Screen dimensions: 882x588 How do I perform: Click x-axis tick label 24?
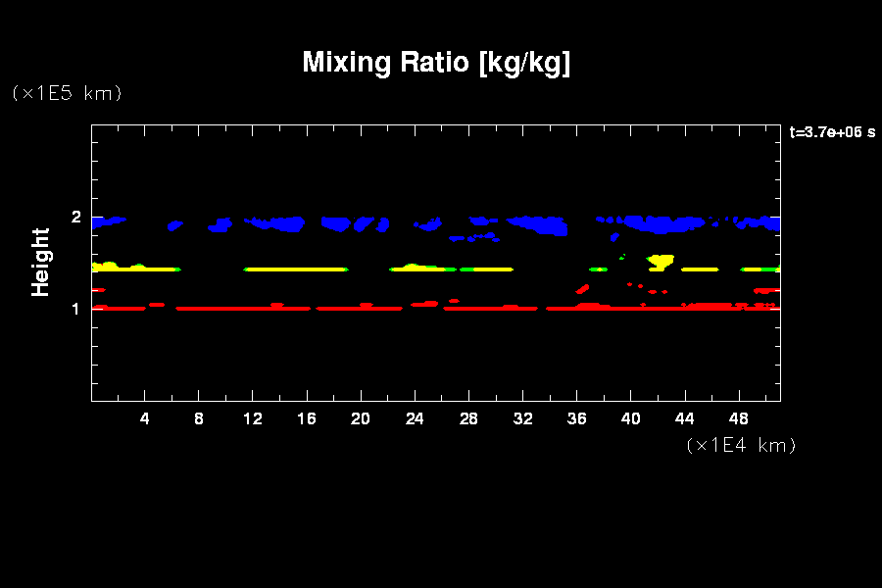point(416,419)
